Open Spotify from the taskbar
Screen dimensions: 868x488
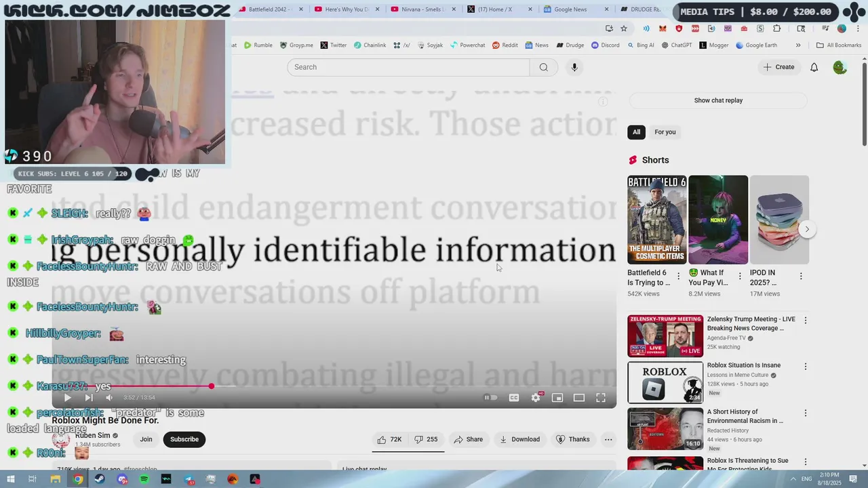pos(144,479)
